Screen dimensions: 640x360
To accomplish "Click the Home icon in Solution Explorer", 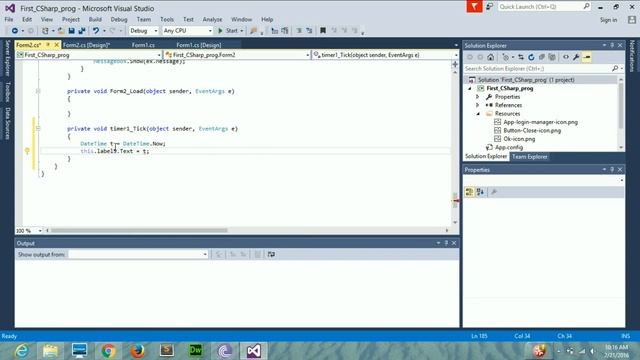I will (491, 57).
